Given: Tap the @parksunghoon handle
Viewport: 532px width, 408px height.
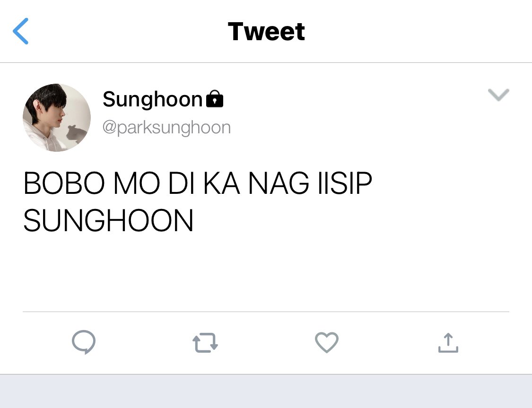Looking at the screenshot, I should click(166, 128).
